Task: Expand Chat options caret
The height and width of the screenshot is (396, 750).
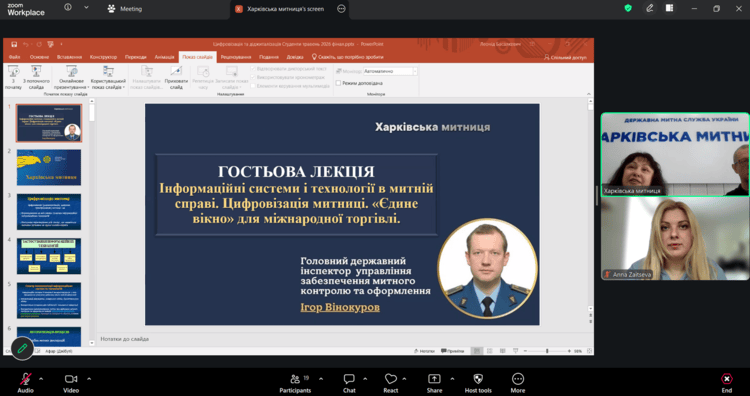Action: tap(365, 379)
